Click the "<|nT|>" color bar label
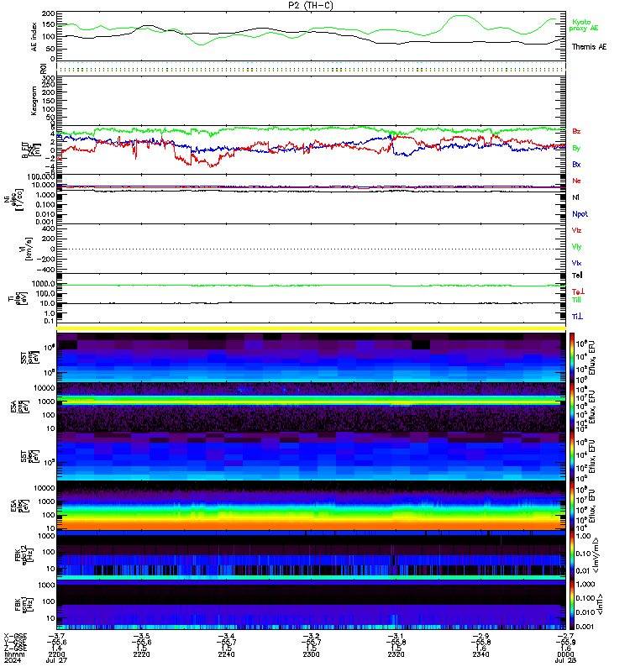The image size is (630, 672). pyautogui.click(x=600, y=605)
